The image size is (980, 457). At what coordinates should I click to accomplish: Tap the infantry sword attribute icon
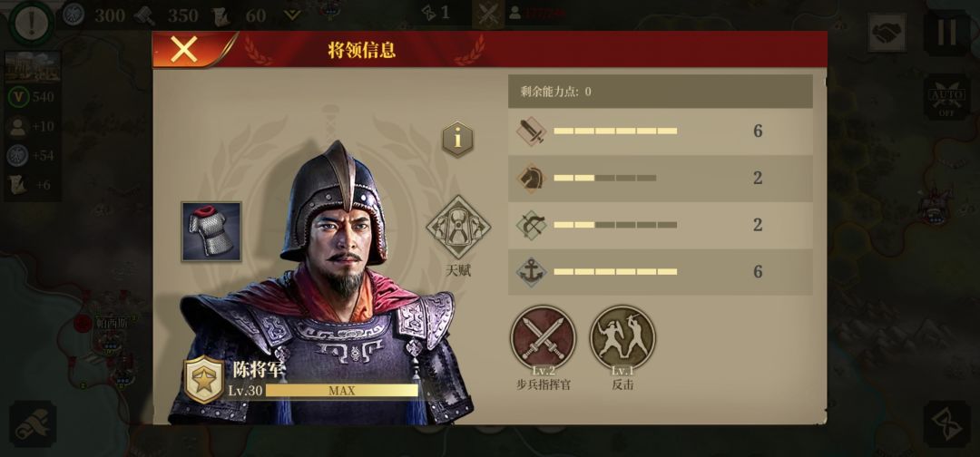pyautogui.click(x=531, y=131)
